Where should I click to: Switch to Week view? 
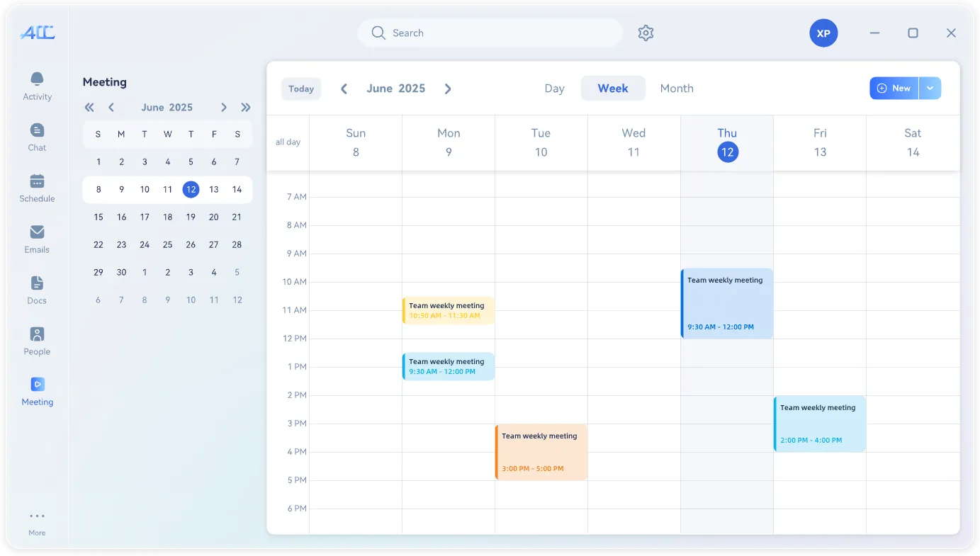point(613,89)
